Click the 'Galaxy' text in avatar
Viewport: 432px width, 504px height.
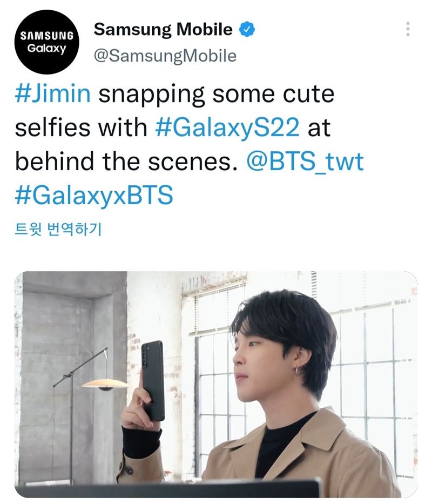(x=46, y=49)
